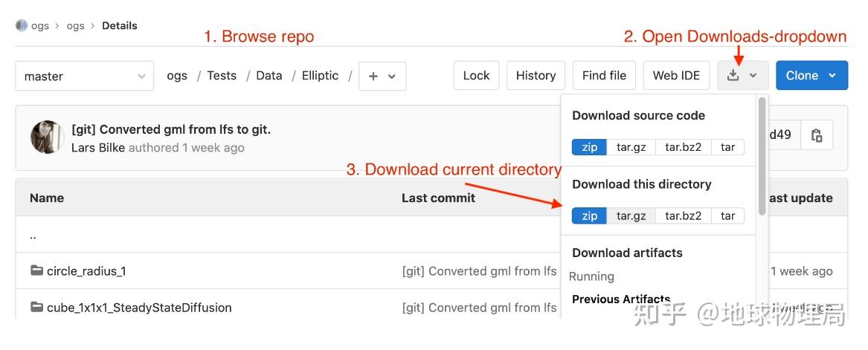Click the ogs project avatar icon
The height and width of the screenshot is (350, 868).
(21, 25)
